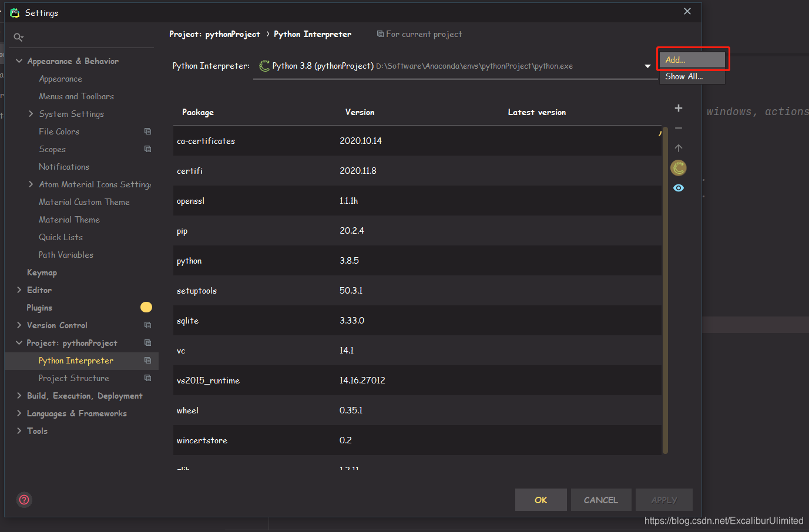Expand the Version Control section
The height and width of the screenshot is (532, 809).
(19, 325)
